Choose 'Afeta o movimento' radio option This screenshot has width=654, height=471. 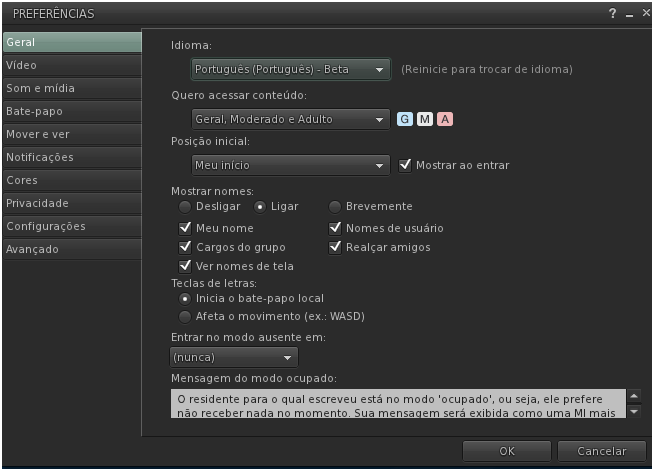[x=185, y=316]
